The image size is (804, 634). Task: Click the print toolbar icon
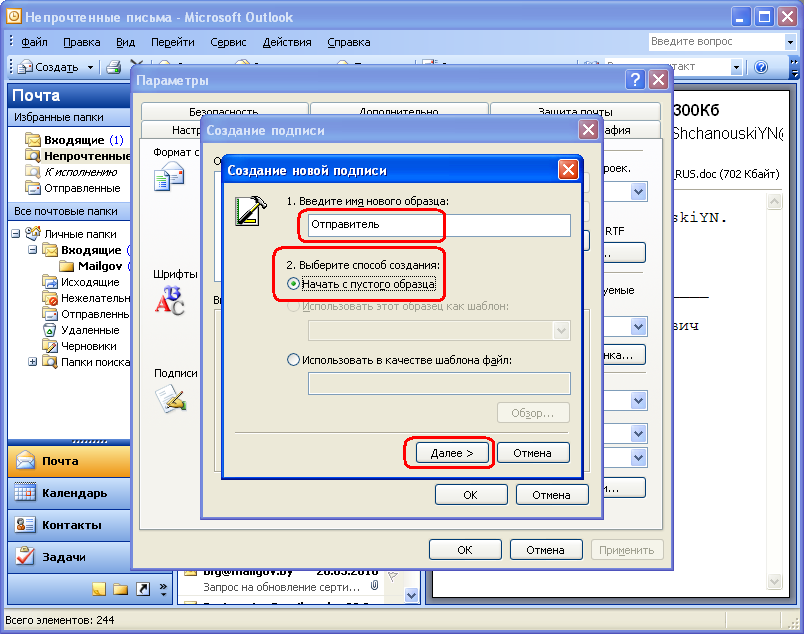[x=114, y=67]
